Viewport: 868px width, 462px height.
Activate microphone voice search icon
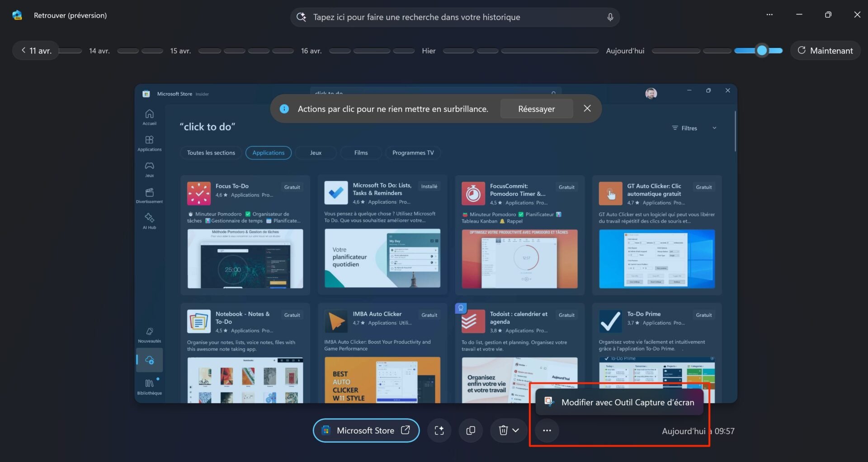coord(610,17)
